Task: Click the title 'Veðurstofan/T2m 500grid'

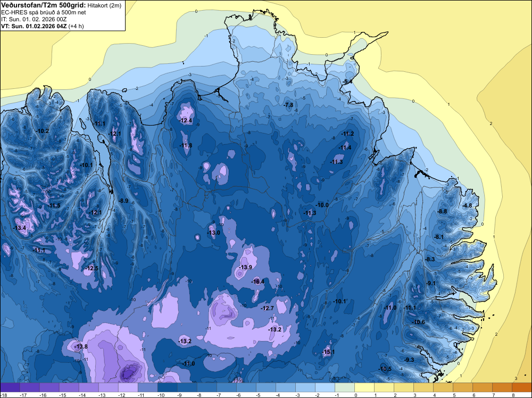Action: click(44, 5)
